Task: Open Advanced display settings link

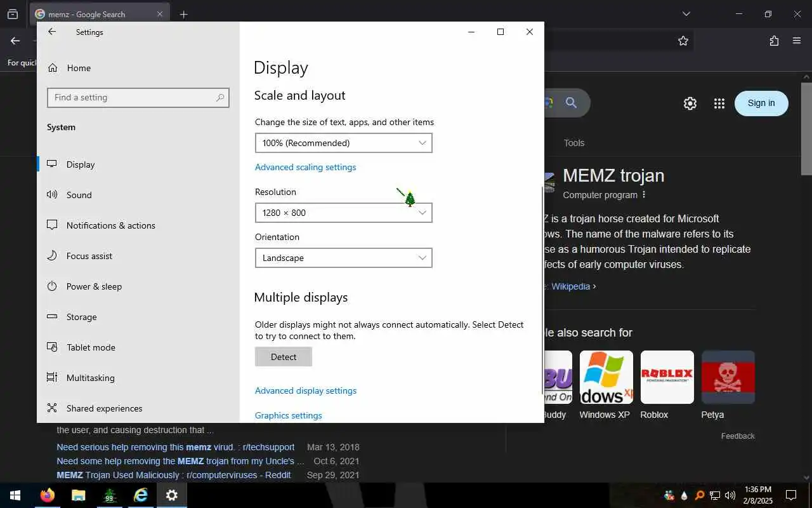Action: click(x=306, y=391)
